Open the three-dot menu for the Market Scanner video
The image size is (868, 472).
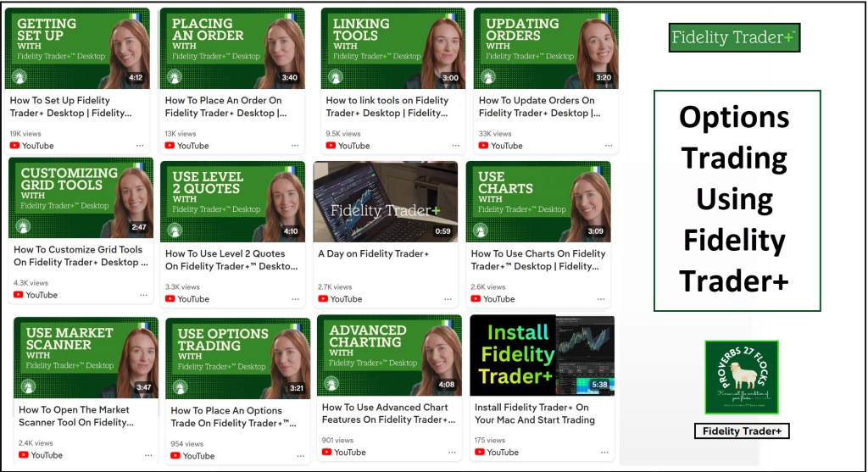point(148,455)
